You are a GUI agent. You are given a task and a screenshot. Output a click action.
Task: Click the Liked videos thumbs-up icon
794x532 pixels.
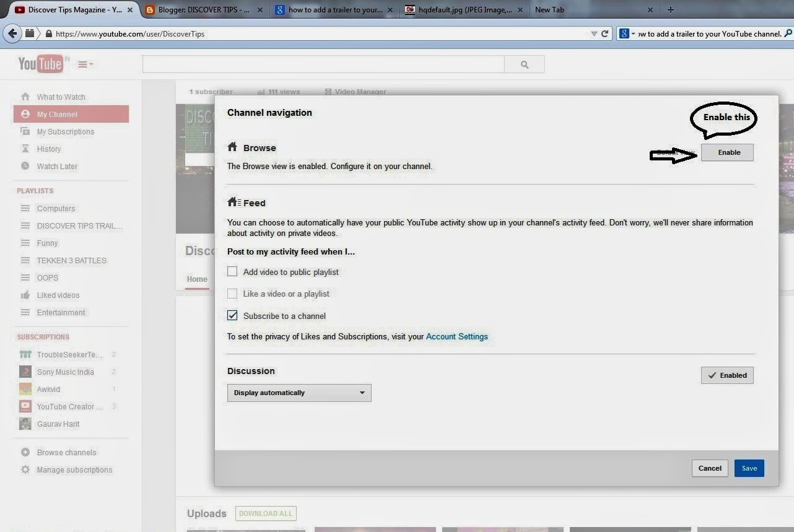pyautogui.click(x=25, y=295)
